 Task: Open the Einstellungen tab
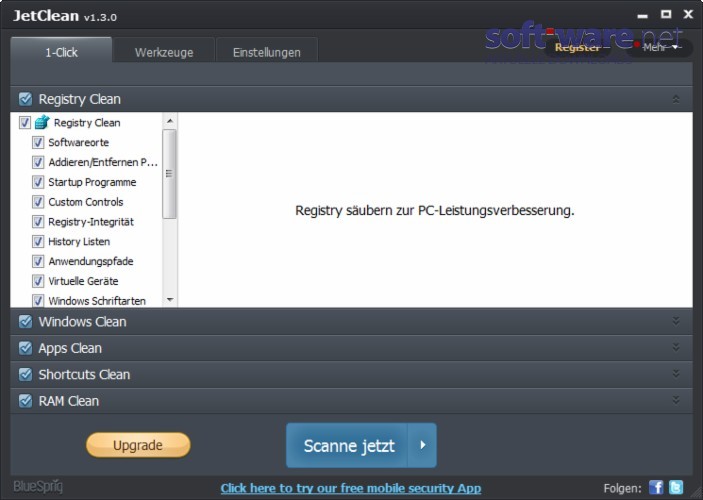267,52
